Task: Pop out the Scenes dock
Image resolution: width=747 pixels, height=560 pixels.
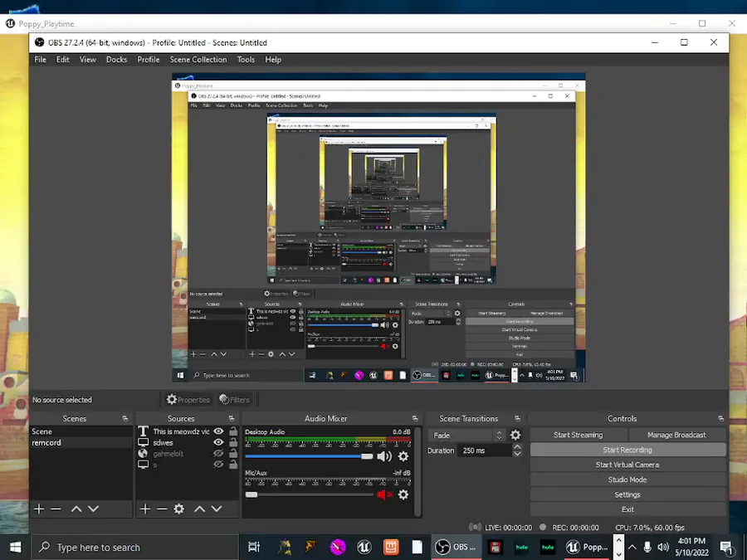Action: click(x=125, y=419)
